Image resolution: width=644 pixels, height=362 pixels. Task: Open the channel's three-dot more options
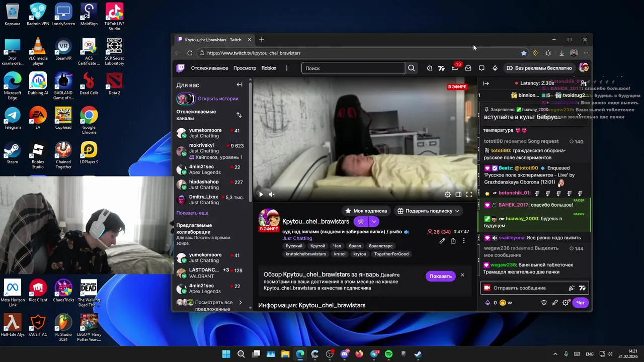pos(464,241)
